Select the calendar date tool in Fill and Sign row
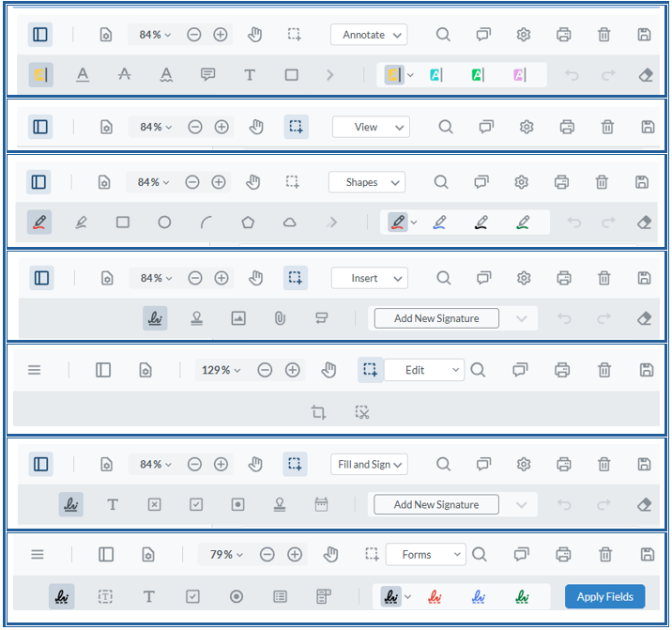672x630 pixels. point(321,504)
